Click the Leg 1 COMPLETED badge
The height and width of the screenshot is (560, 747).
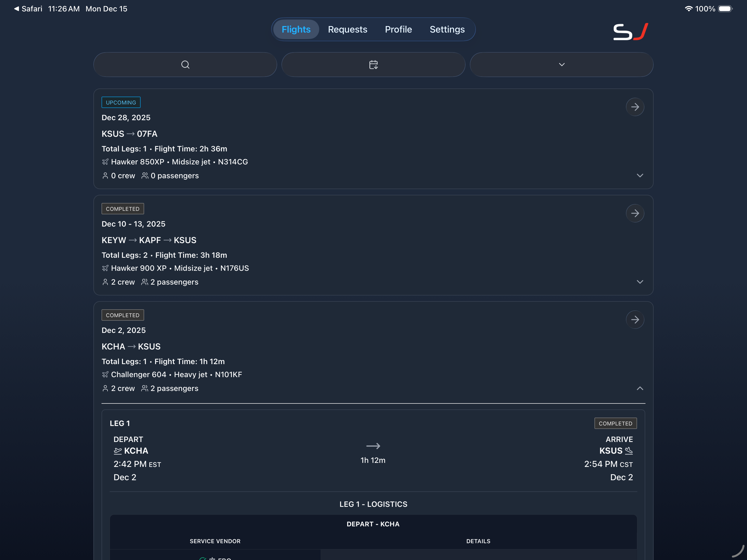coord(615,423)
